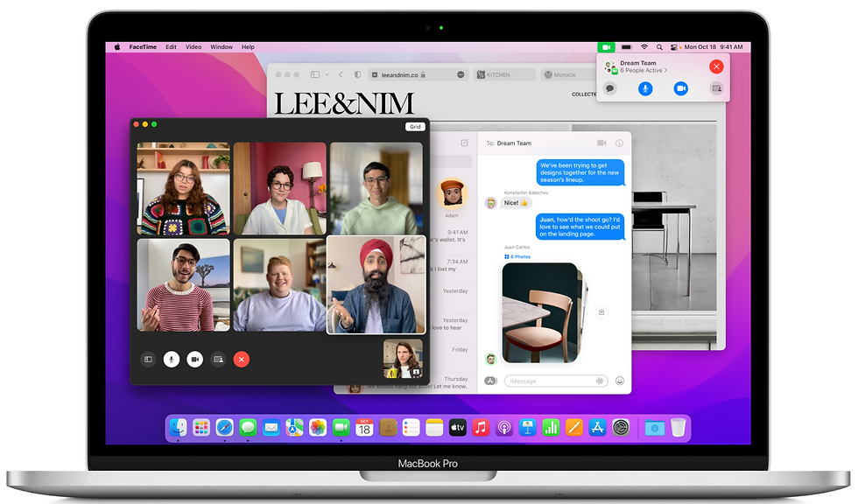Viewport: 858px width, 504px height.
Task: Open the Help menu
Action: [x=248, y=47]
